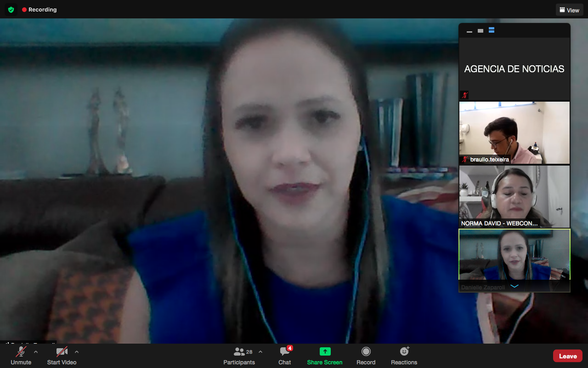Screen dimensions: 588x368
Task: Hide thumbnail video strip with the minimize bar icon
Action: pos(469,31)
